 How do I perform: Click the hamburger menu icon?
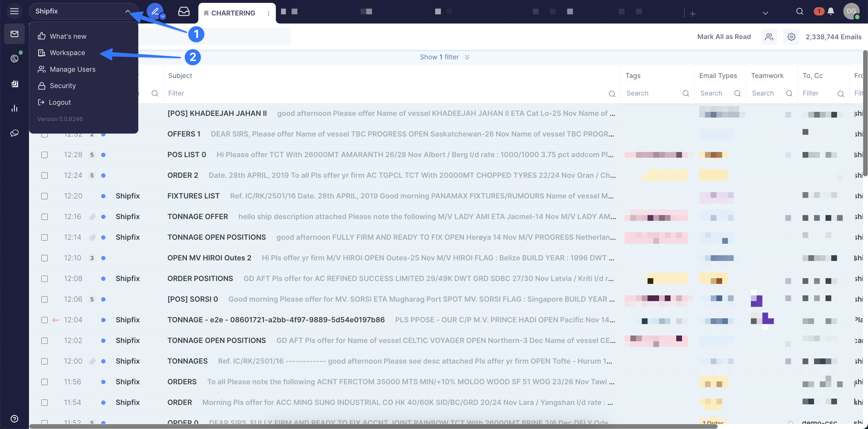click(x=14, y=11)
